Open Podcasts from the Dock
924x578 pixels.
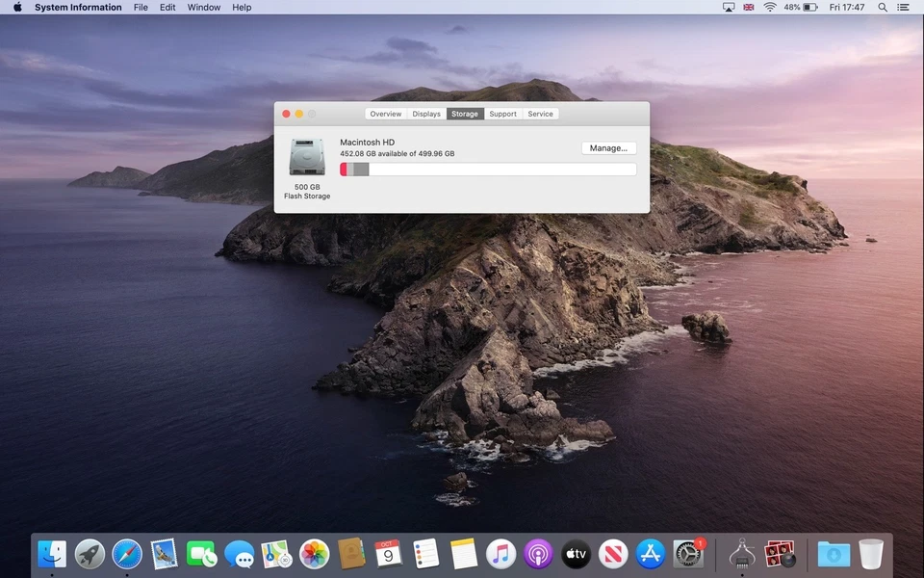pos(538,555)
